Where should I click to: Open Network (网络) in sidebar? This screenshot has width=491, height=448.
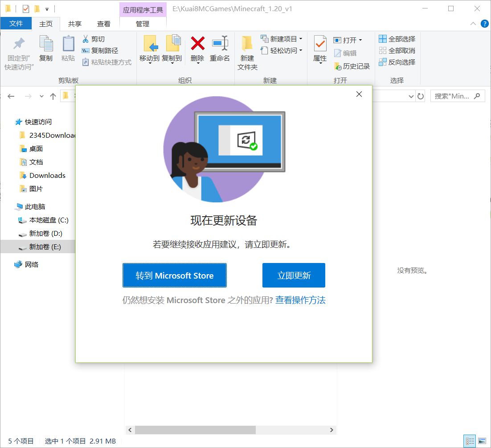tap(27, 264)
